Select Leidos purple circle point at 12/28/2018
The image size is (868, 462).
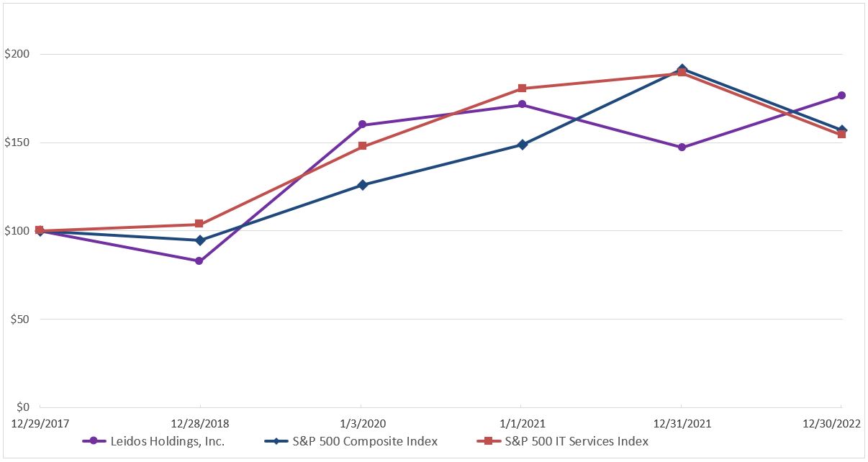[x=199, y=261]
